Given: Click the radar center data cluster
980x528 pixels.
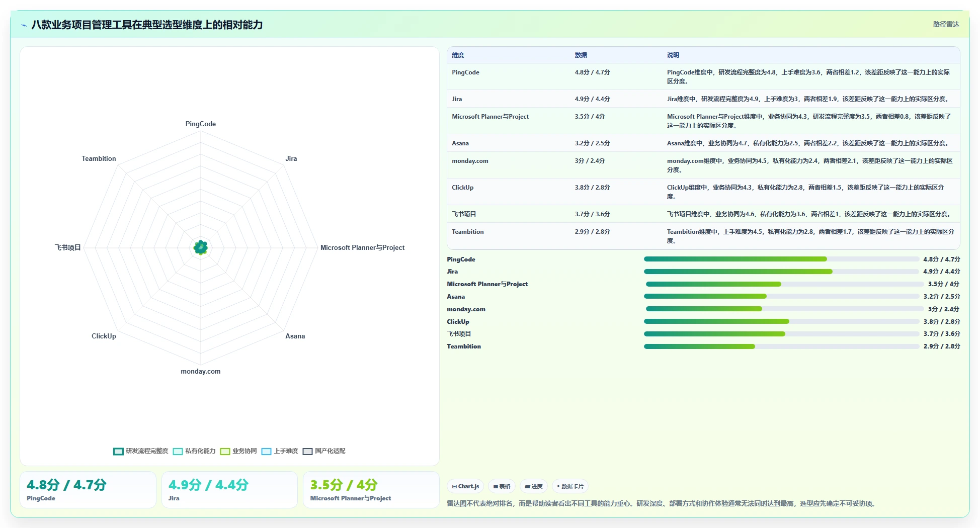Looking at the screenshot, I should 201,247.
